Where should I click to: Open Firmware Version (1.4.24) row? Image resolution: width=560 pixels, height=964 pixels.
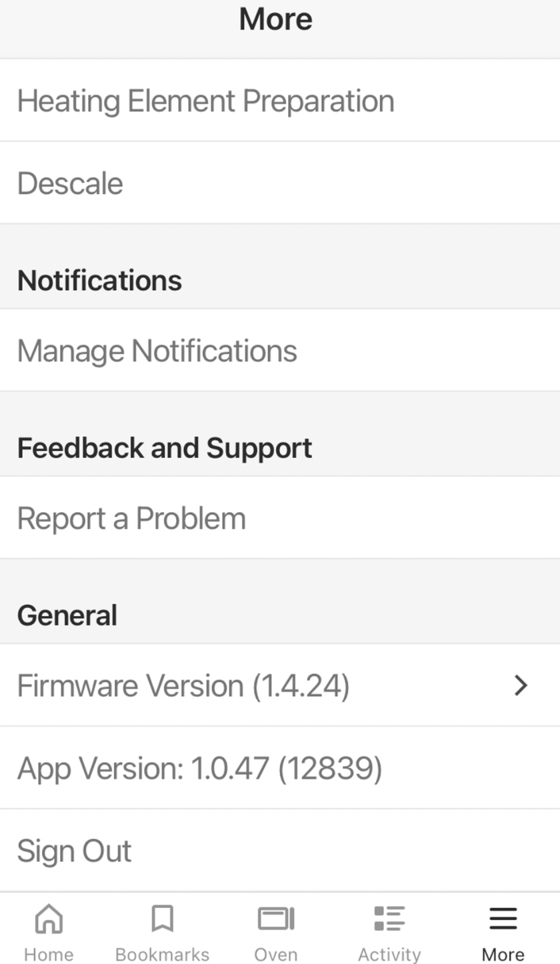[x=280, y=685]
